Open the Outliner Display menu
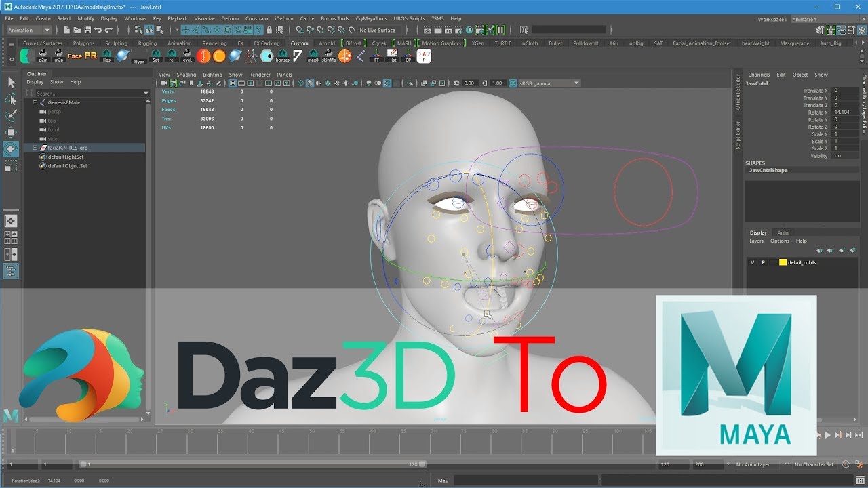The image size is (868, 488). pos(35,82)
